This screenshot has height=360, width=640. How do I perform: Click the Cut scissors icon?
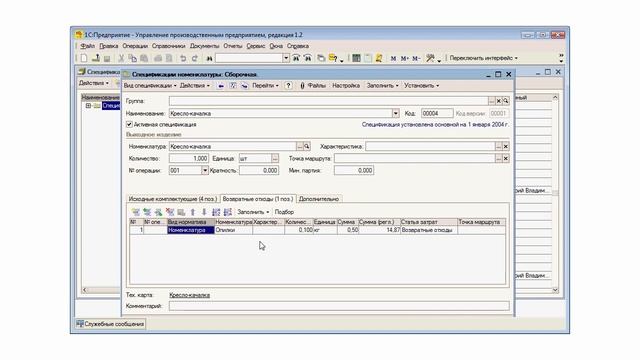pyautogui.click(x=121, y=58)
